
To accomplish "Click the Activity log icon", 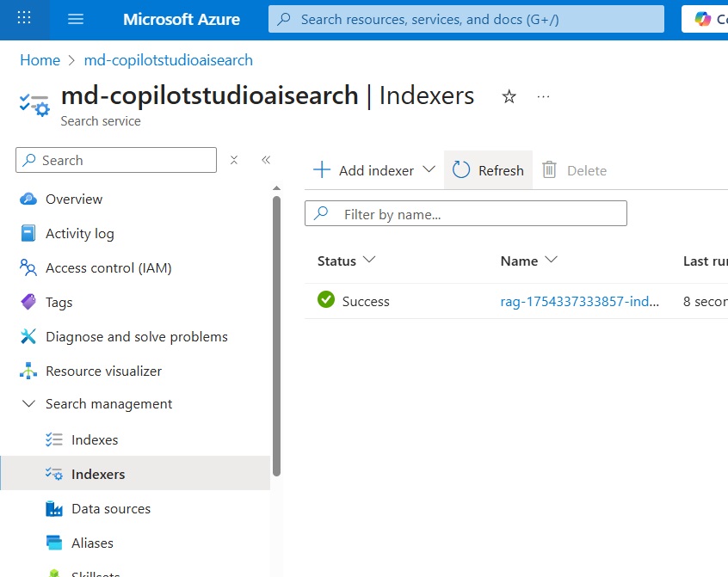I will (28, 233).
